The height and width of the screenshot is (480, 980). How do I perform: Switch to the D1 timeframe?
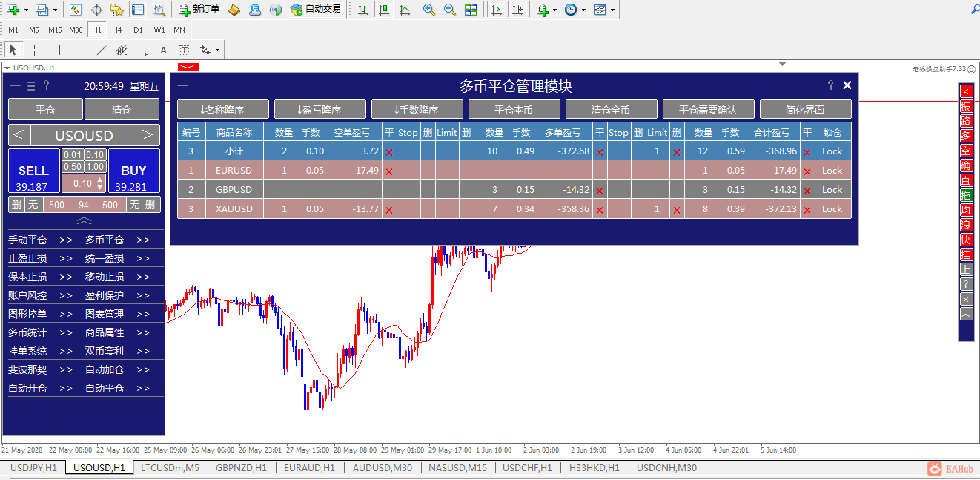(138, 30)
